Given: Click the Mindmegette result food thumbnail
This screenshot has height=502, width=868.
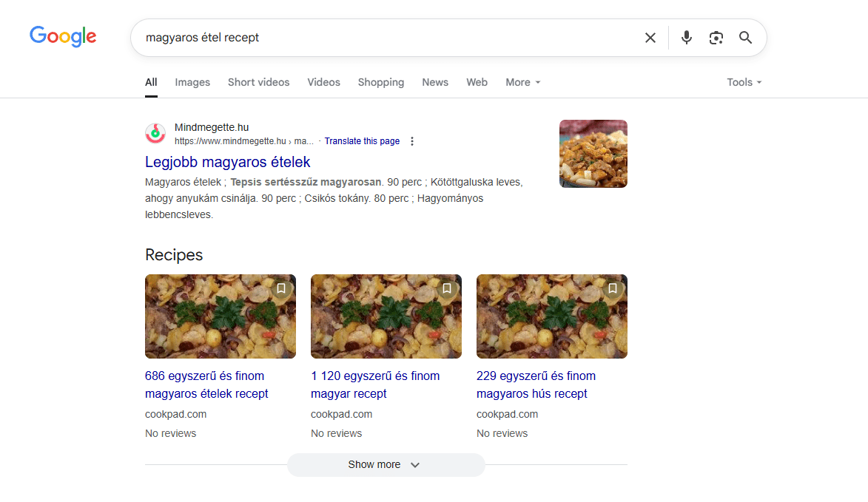Looking at the screenshot, I should tap(593, 154).
